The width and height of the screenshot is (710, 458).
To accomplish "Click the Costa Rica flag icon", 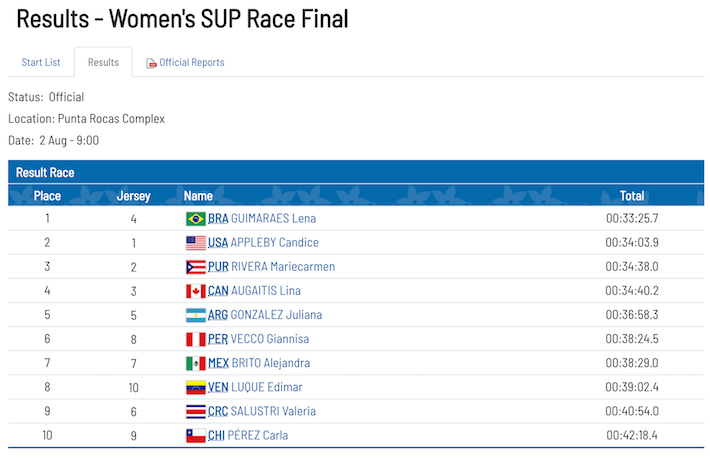I will 195,411.
